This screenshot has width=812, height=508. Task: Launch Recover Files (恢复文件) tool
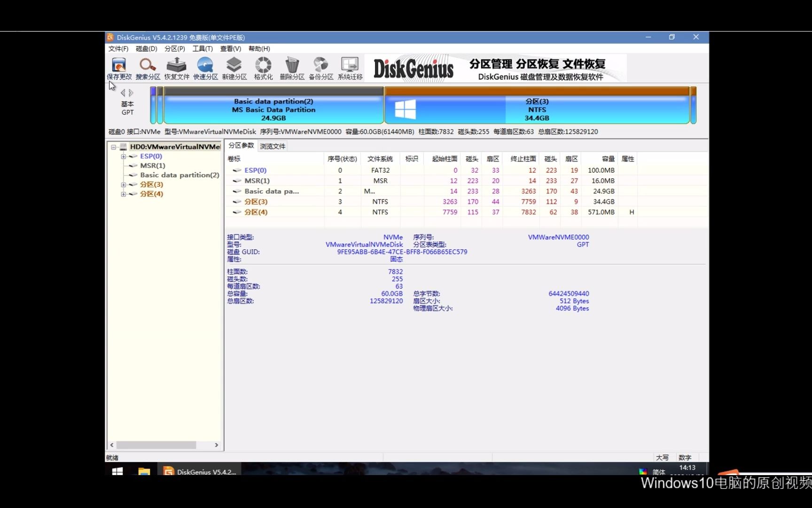point(177,69)
